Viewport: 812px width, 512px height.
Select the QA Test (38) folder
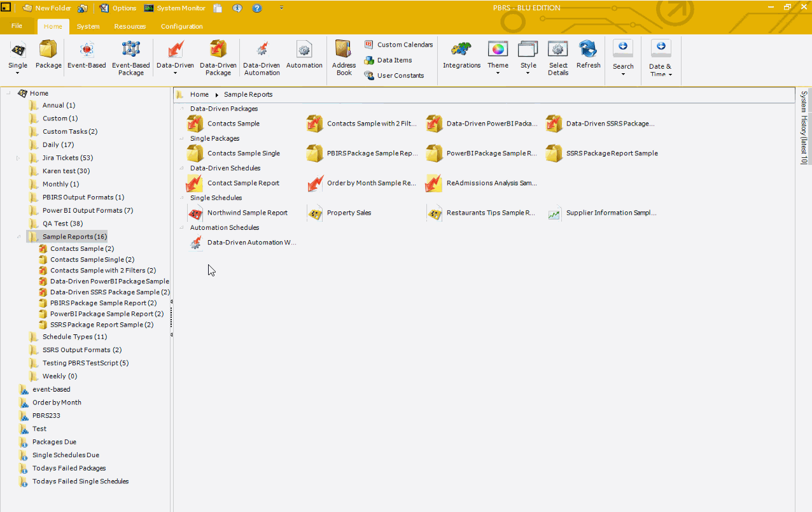[56, 224]
